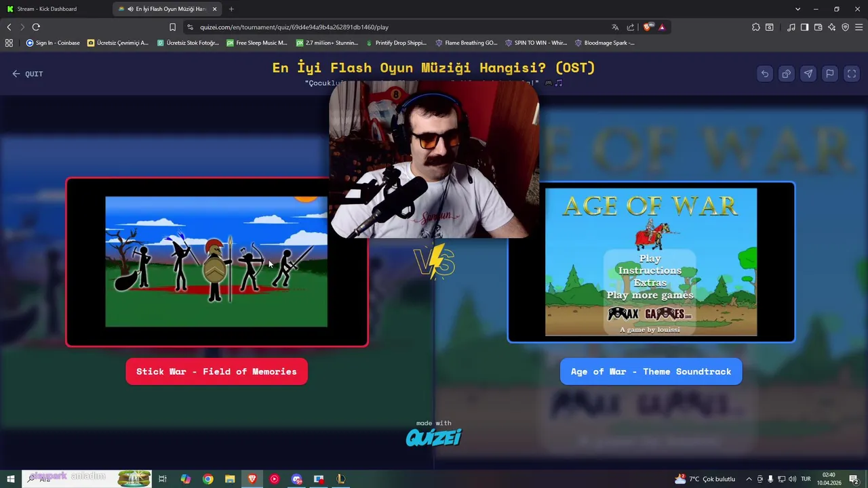Open the 7°C Çok bulutlu weather widget

705,479
